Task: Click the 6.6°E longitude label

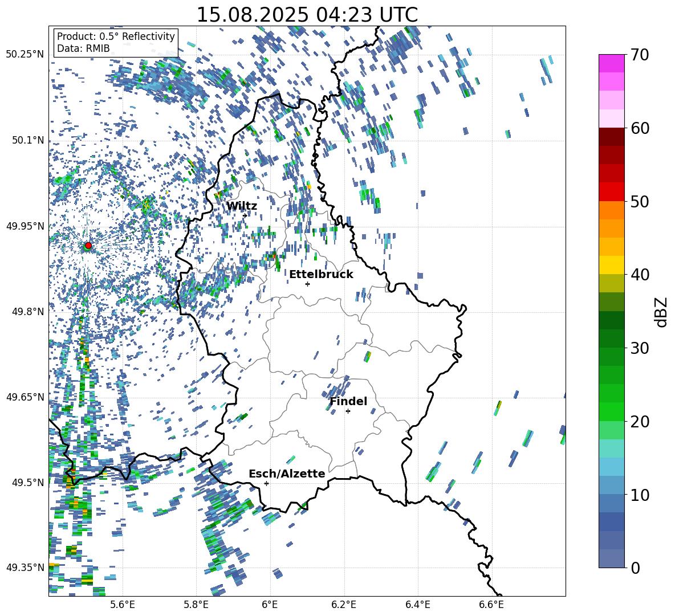Action: click(x=491, y=605)
